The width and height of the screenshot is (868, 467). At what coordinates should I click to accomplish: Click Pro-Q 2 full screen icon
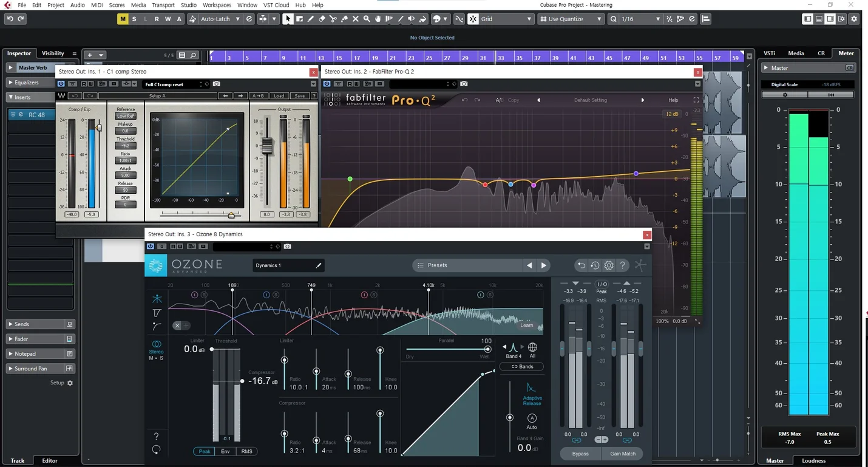point(696,100)
